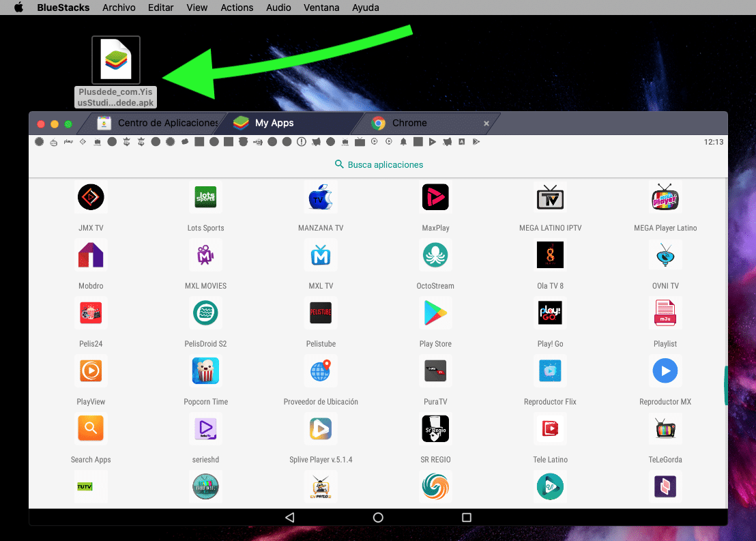Launch Tele Latino
756x541 pixels.
point(550,429)
